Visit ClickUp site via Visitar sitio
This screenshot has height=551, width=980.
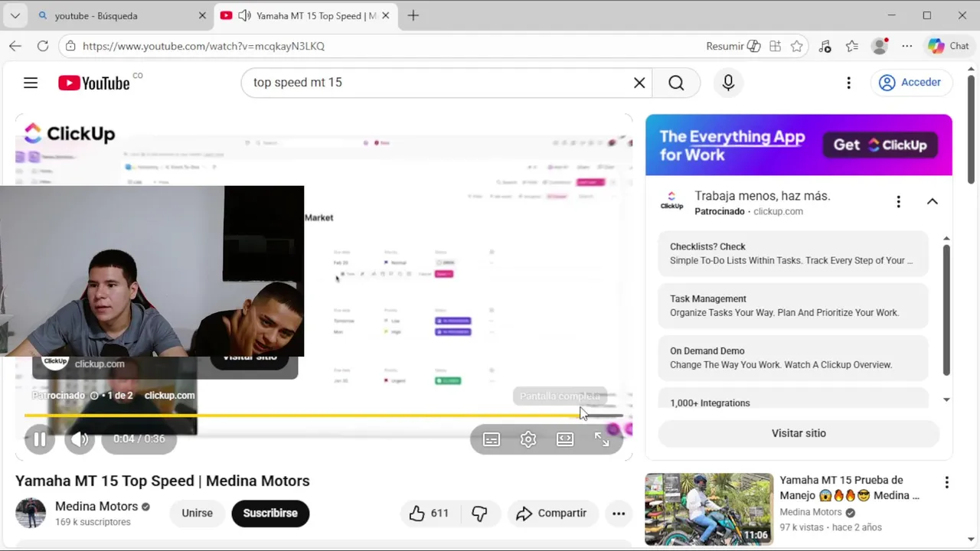tap(799, 433)
